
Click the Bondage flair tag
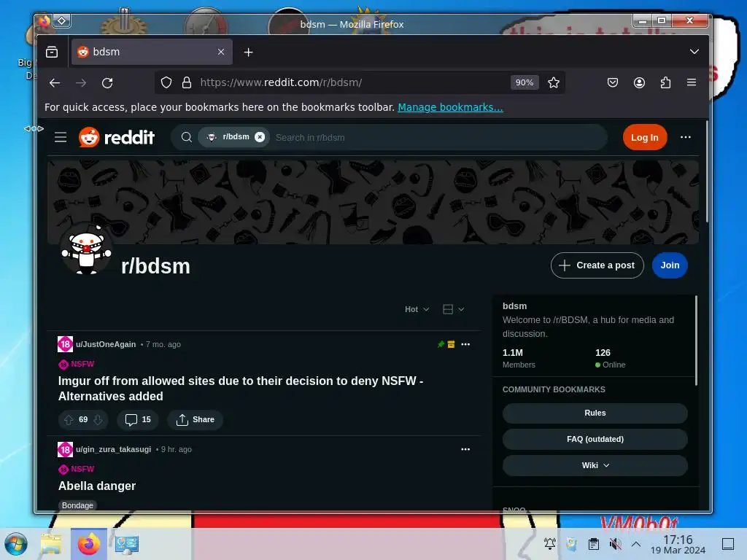pyautogui.click(x=77, y=506)
